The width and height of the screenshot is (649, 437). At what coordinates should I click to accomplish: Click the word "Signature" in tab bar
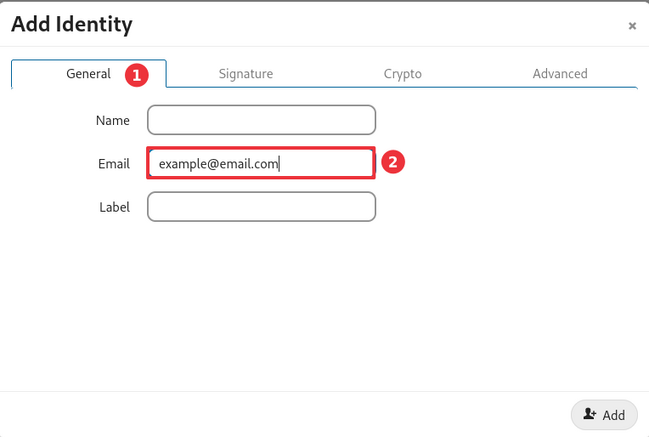246,74
